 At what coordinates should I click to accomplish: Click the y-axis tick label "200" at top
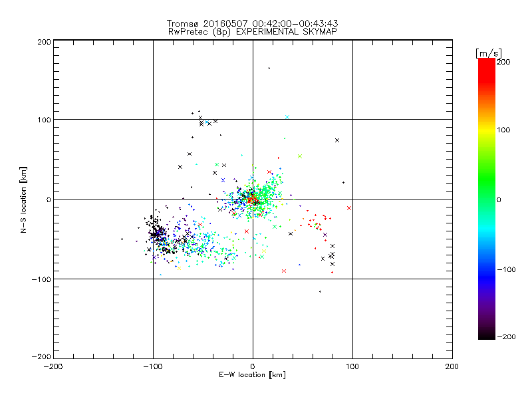coord(44,42)
